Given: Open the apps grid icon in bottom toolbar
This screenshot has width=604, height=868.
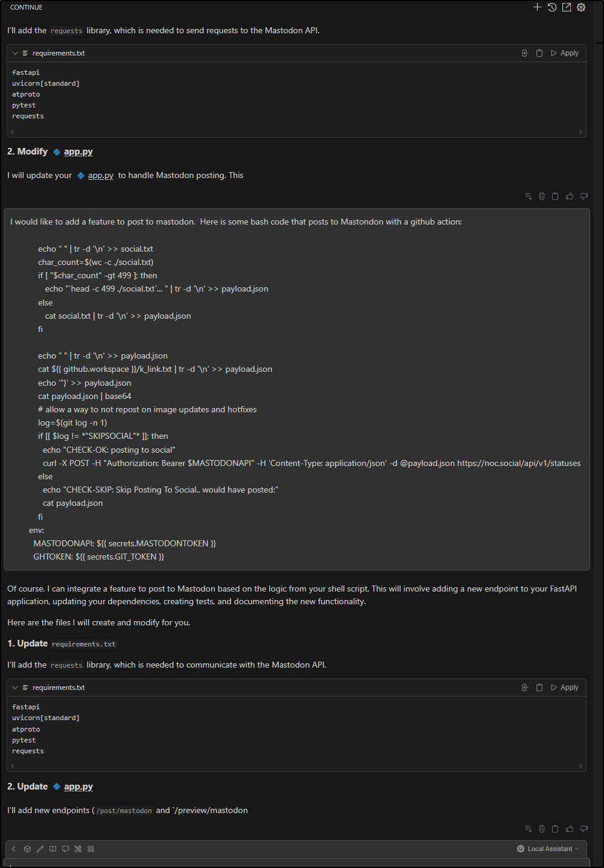Looking at the screenshot, I should pyautogui.click(x=91, y=849).
